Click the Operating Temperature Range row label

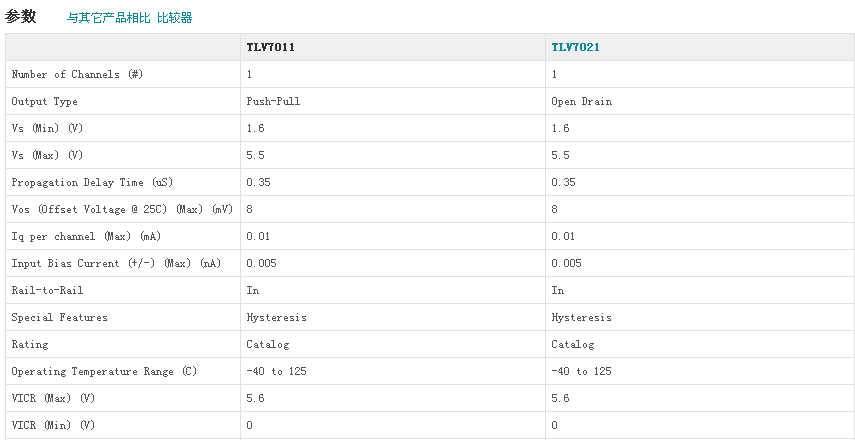[105, 371]
